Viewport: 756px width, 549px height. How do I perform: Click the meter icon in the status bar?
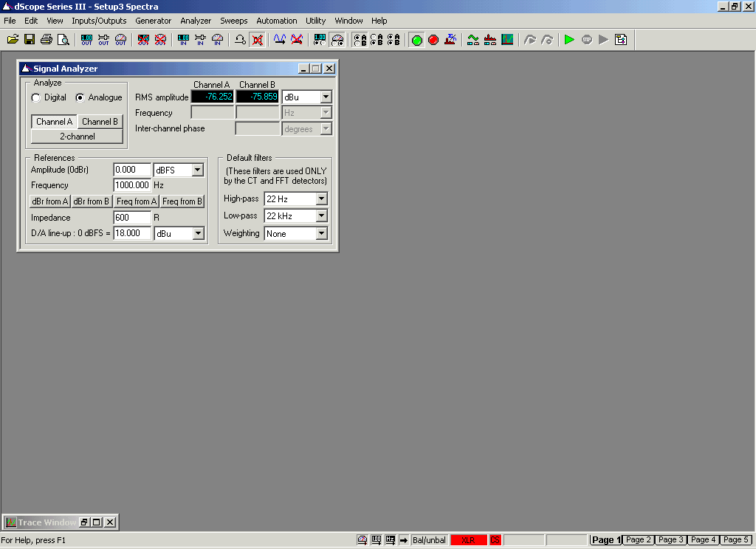[x=362, y=540]
